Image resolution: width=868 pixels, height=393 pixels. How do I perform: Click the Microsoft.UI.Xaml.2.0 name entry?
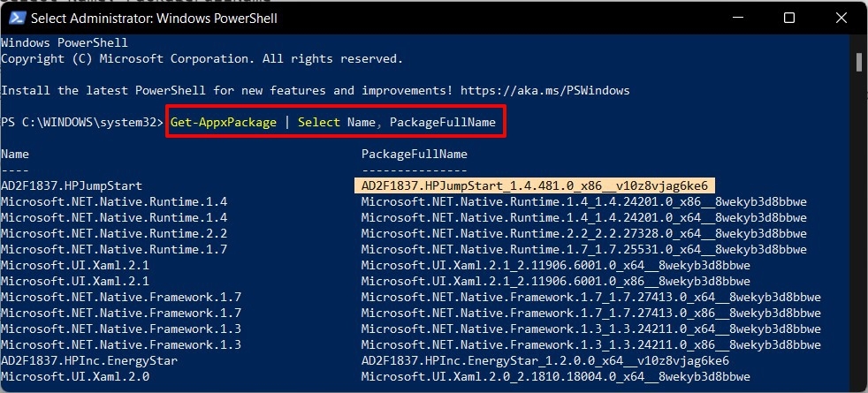click(x=75, y=377)
